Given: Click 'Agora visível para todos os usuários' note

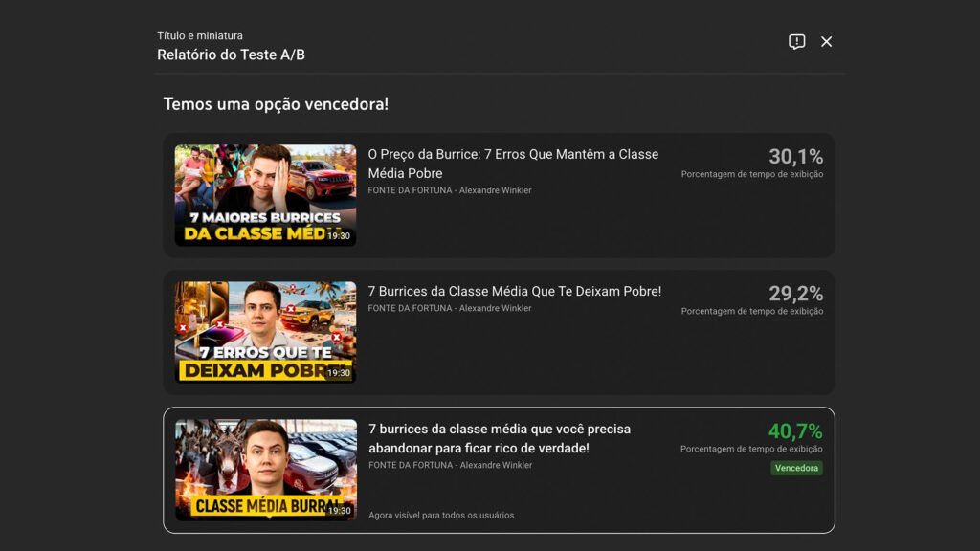Looking at the screenshot, I should [440, 515].
